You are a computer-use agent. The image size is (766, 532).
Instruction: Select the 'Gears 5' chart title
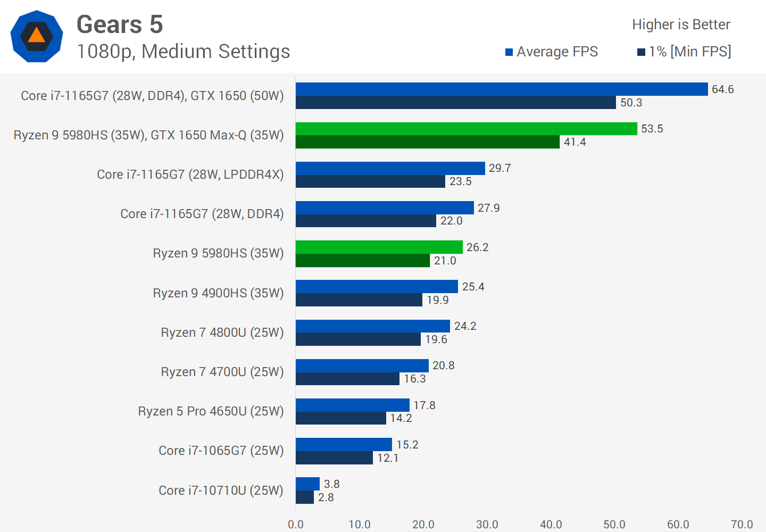point(120,24)
